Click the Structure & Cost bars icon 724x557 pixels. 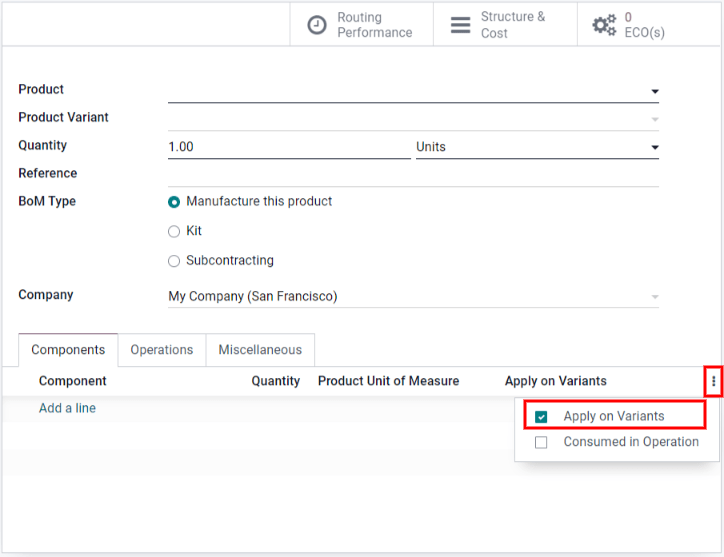tap(460, 25)
